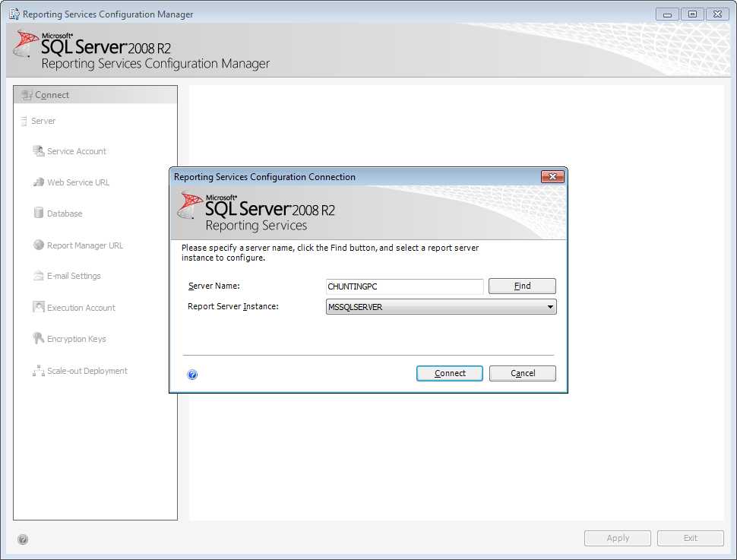Click the E-mail Settings icon

[x=39, y=276]
